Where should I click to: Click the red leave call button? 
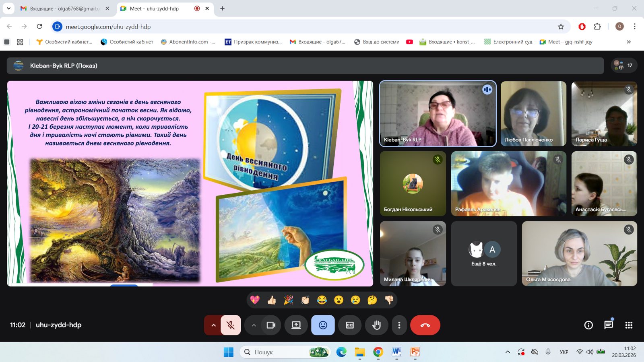tap(425, 325)
